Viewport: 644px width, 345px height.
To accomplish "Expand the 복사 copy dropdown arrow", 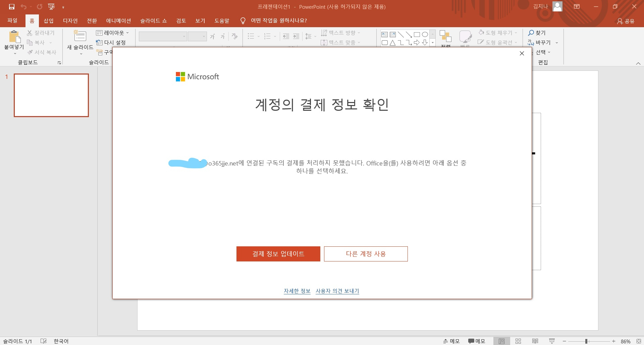I will [x=51, y=43].
